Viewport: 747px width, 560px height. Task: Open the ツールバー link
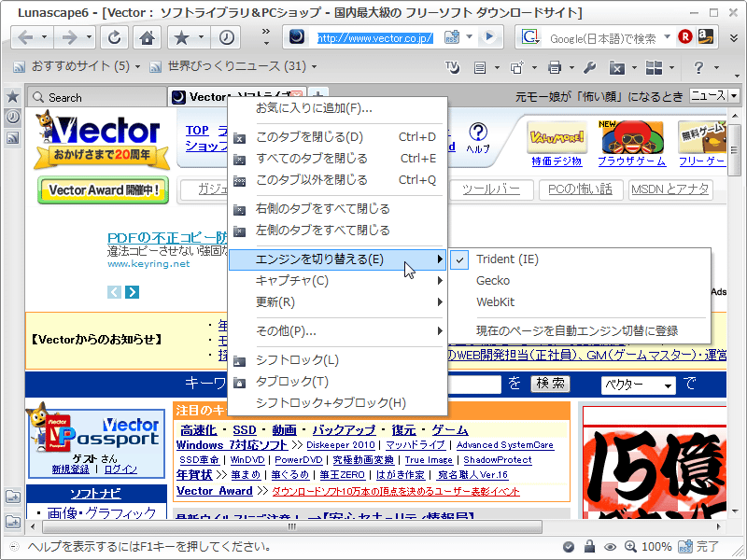click(x=491, y=189)
